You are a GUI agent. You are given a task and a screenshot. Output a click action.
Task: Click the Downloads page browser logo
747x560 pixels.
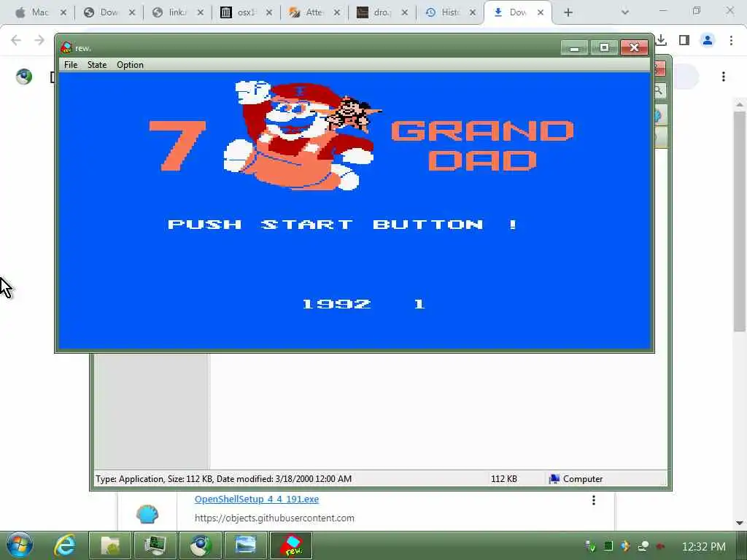(24, 77)
